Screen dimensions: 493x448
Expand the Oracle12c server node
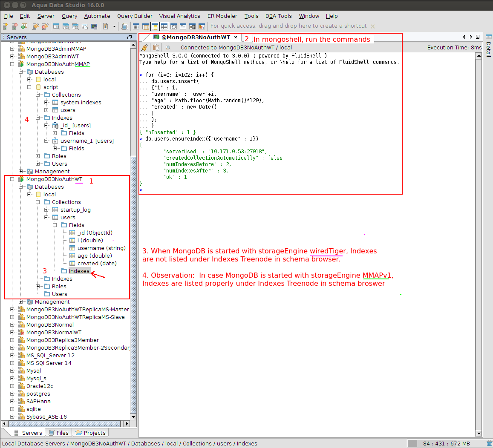12,386
